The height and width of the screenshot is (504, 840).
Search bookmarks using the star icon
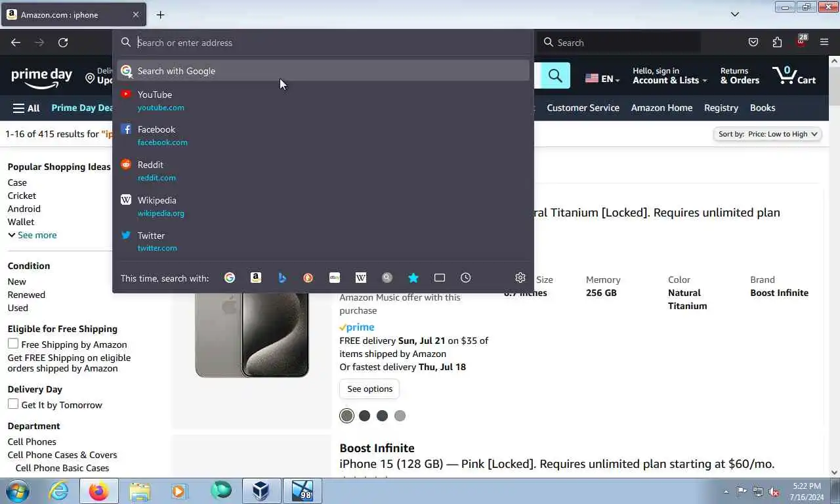pos(413,278)
